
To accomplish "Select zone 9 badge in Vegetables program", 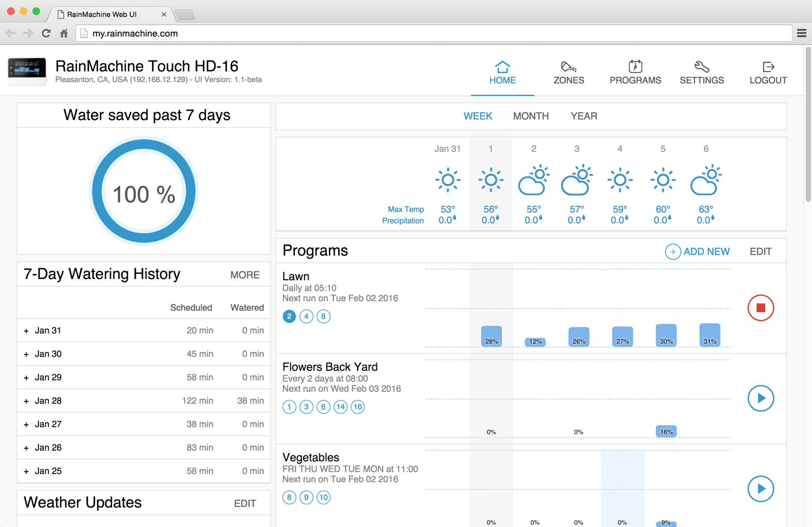I will pos(306,497).
